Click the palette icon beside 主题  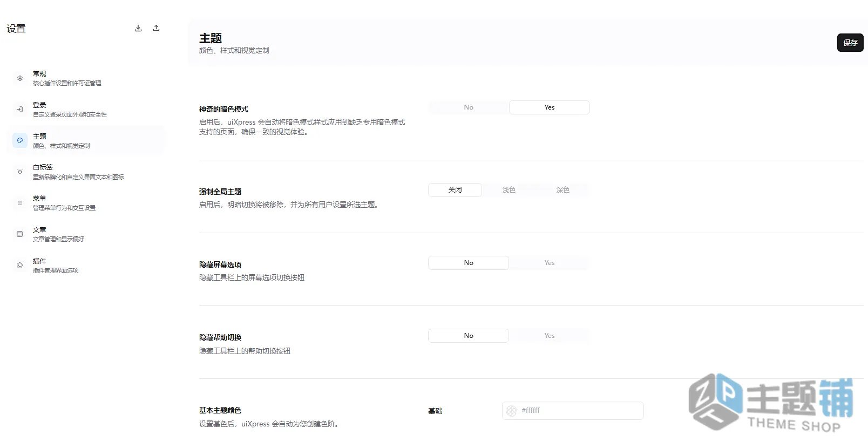pos(20,140)
